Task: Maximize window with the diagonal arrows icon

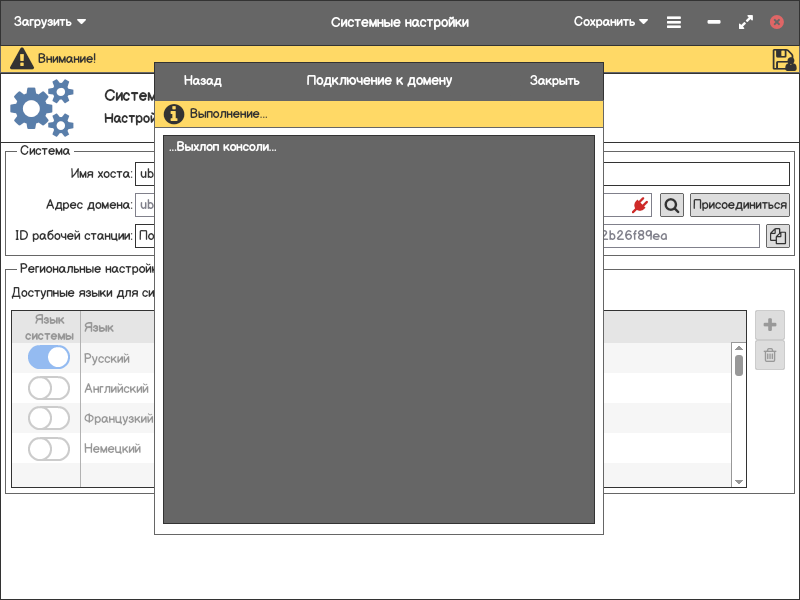Action: point(745,22)
